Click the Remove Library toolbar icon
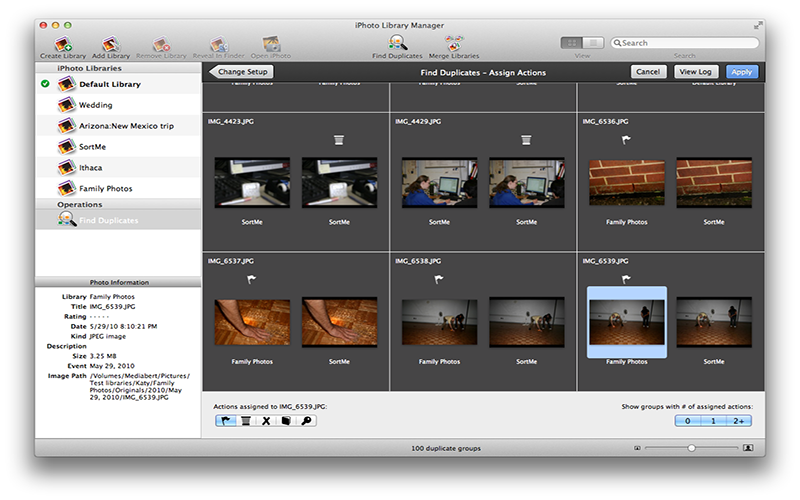800x500 pixels. click(161, 45)
